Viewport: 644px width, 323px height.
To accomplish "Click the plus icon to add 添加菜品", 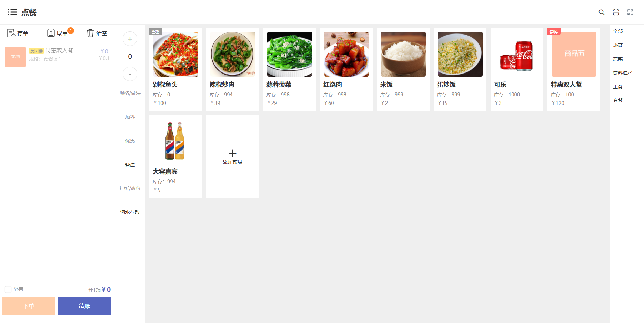I will click(x=232, y=153).
